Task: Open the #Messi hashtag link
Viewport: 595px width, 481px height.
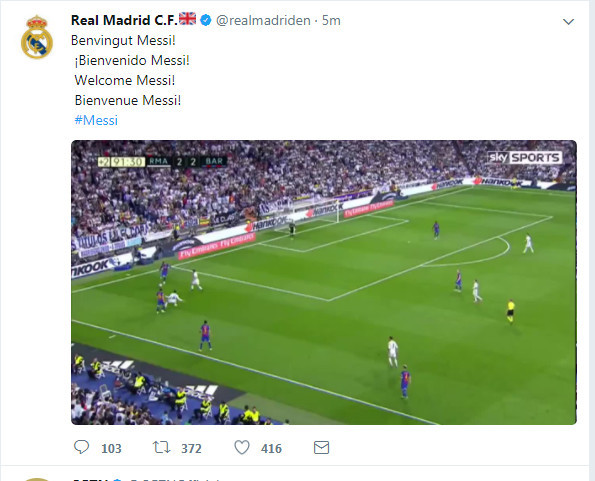Action: tap(96, 120)
